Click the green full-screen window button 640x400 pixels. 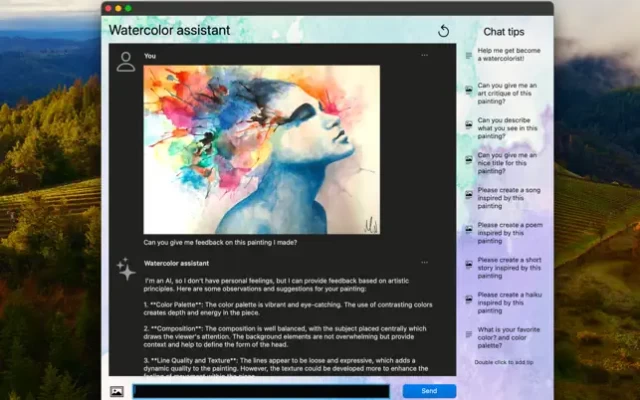pos(128,8)
